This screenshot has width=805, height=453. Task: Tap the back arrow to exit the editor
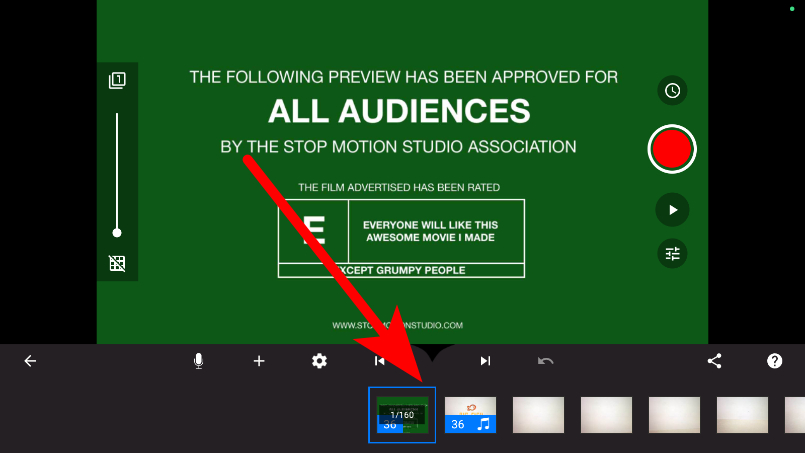pyautogui.click(x=30, y=361)
